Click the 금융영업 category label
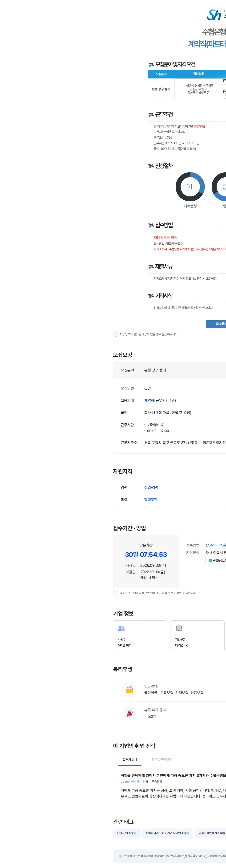 (x=157, y=781)
